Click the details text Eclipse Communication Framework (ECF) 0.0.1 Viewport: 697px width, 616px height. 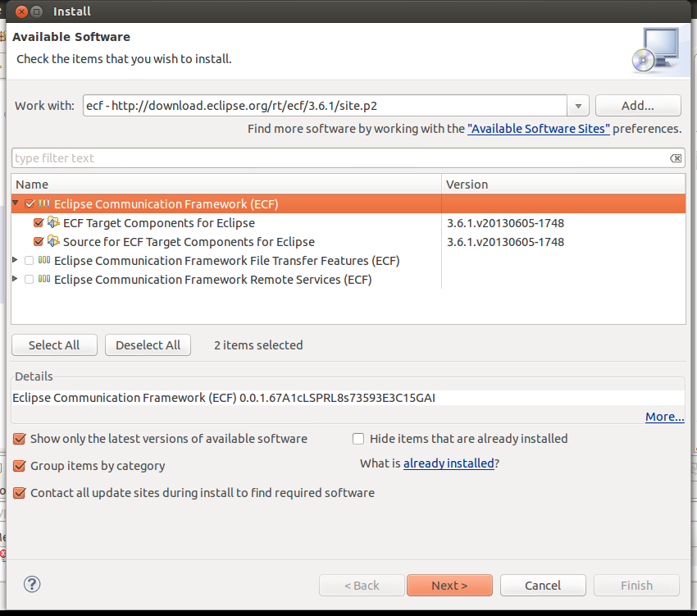coord(224,398)
